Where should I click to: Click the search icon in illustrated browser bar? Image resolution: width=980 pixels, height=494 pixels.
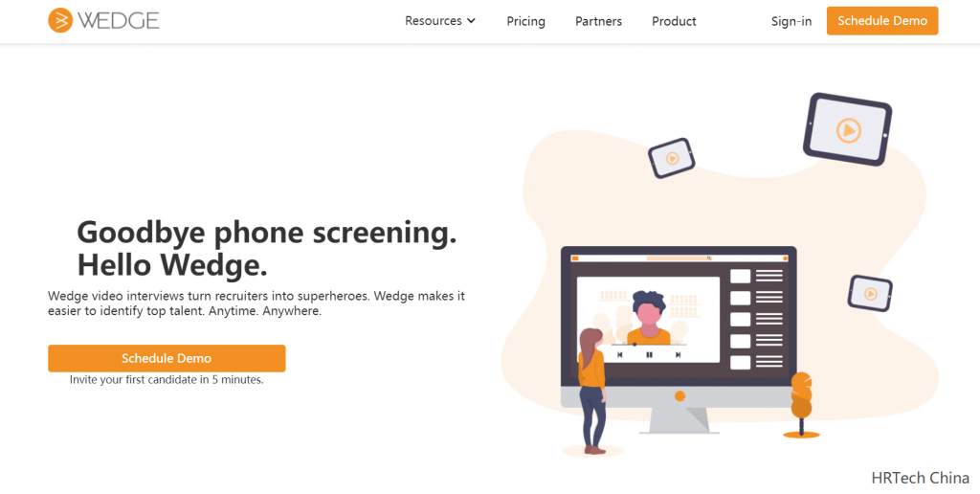point(709,258)
